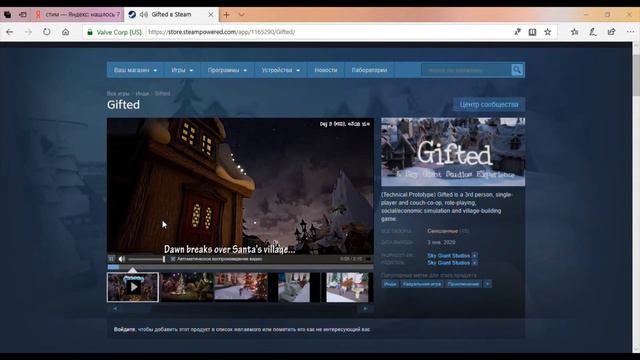Click the address bar URL
This screenshot has height=360, width=640.
click(x=222, y=32)
